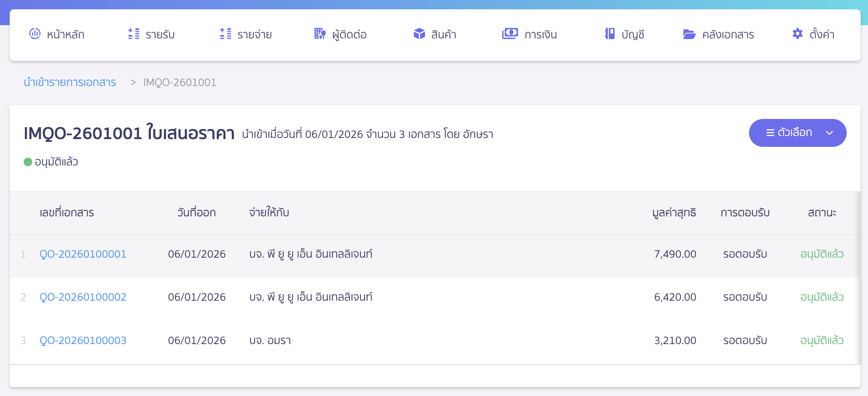Screen dimensions: 868x396
Task: Open document QO-20260100001
Action: [x=83, y=254]
